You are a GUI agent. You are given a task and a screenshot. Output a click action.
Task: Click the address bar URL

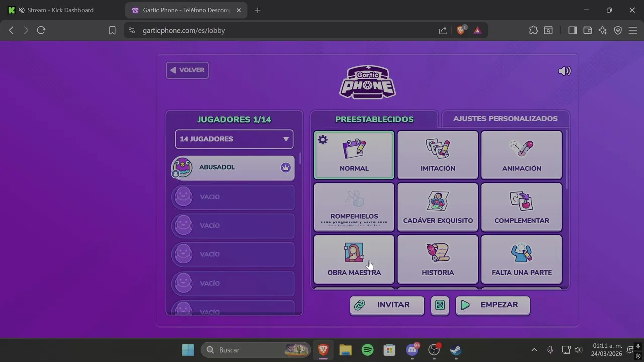click(x=184, y=30)
